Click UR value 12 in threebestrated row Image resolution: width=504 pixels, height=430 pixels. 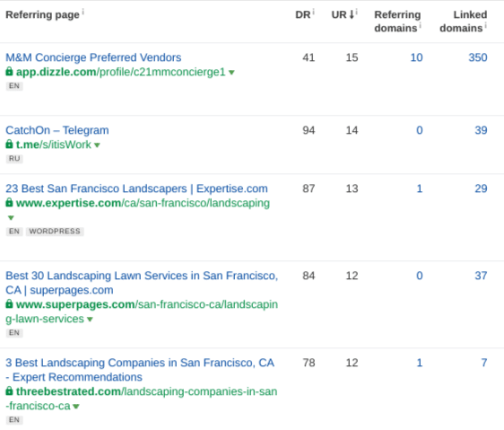(x=352, y=363)
